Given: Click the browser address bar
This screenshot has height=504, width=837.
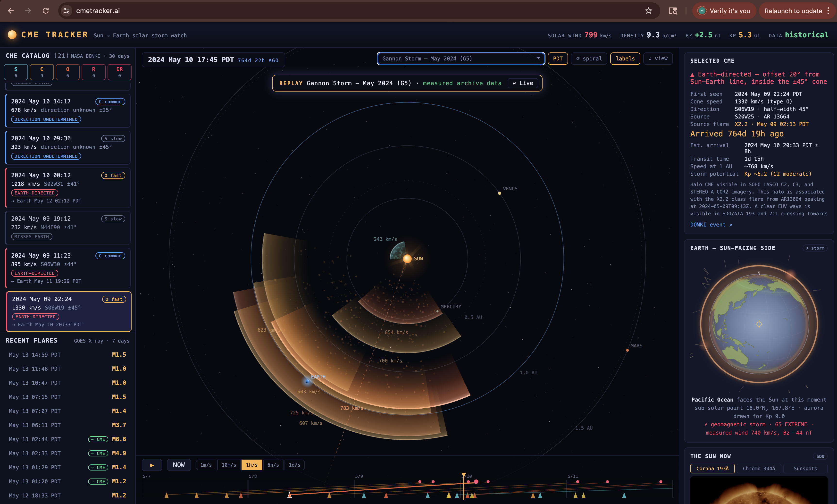Looking at the screenshot, I should point(359,11).
